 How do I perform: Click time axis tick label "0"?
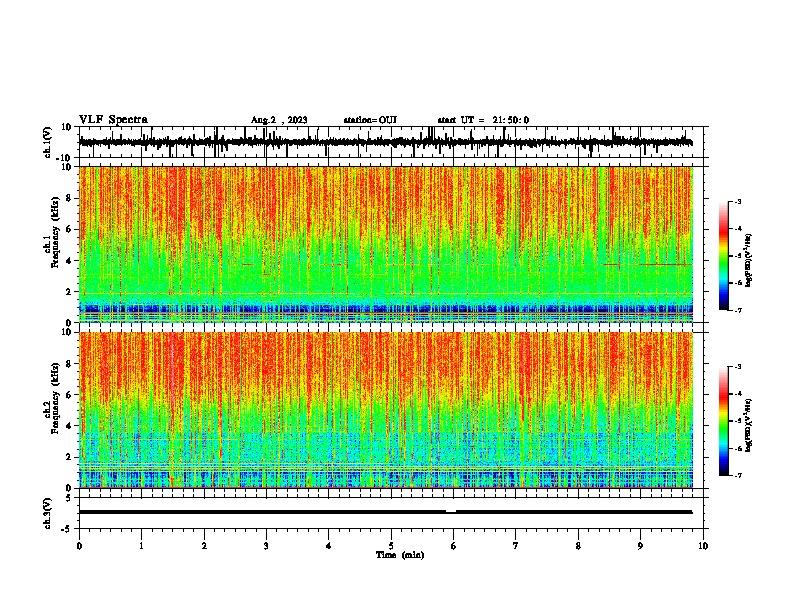[x=79, y=546]
